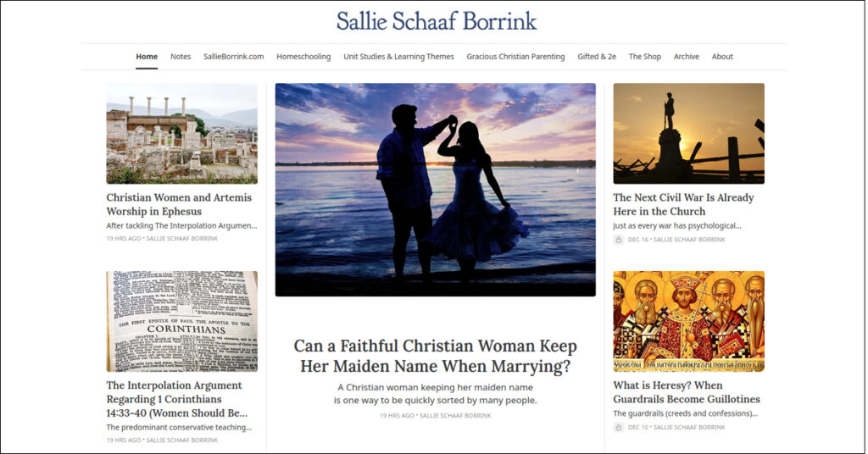The width and height of the screenshot is (868, 454).
Task: Click the lock icon beside DEC 10
Action: pyautogui.click(x=619, y=428)
